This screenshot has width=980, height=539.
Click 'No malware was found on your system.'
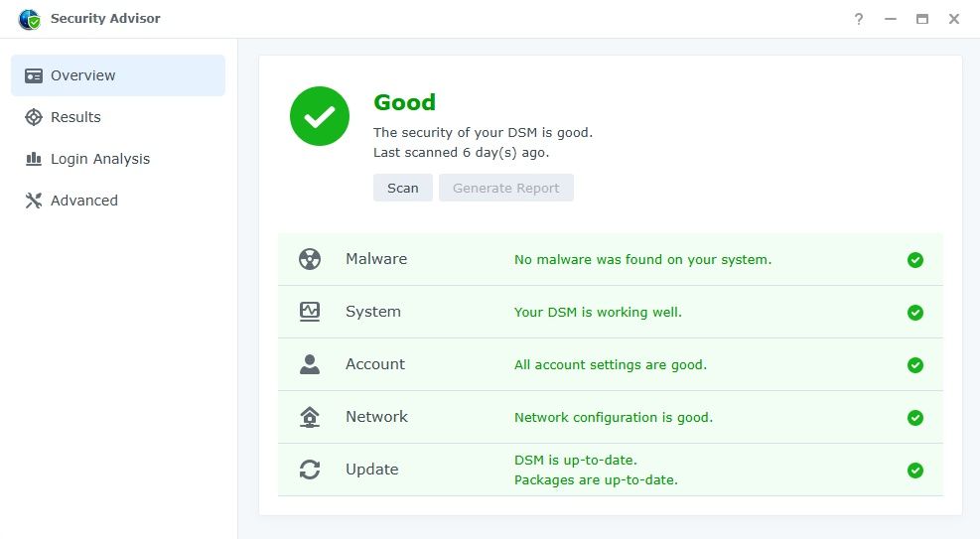pyautogui.click(x=642, y=260)
